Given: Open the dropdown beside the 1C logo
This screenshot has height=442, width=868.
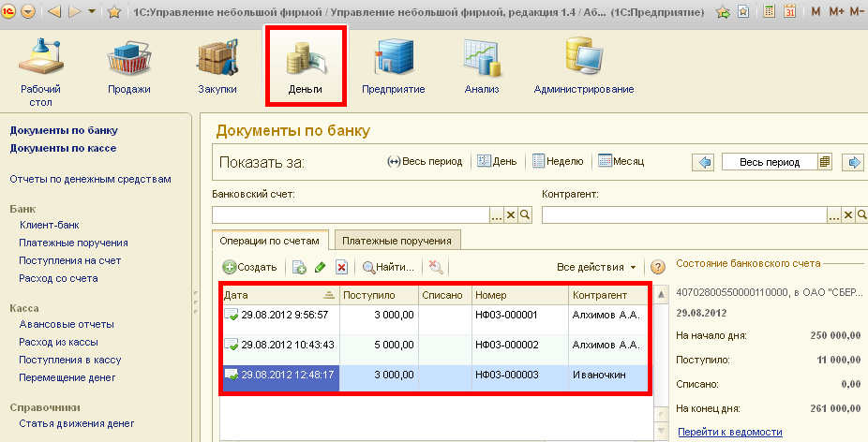Looking at the screenshot, I should pyautogui.click(x=28, y=11).
